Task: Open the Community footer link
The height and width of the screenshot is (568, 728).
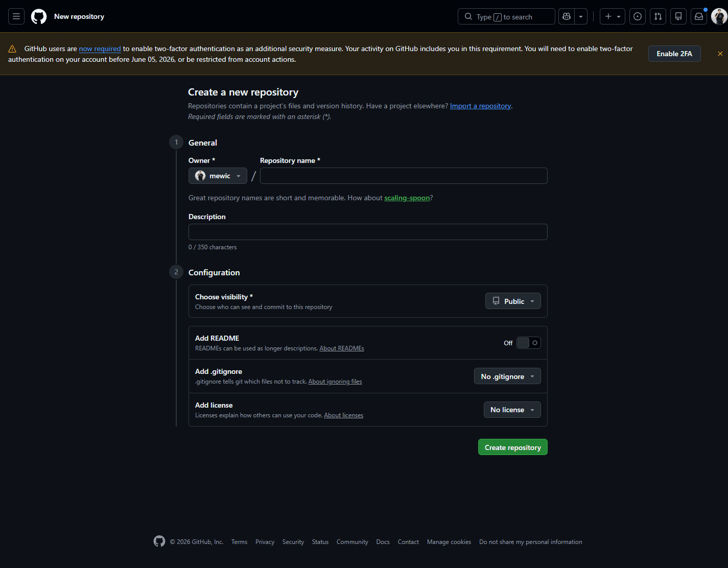Action: coord(353,542)
